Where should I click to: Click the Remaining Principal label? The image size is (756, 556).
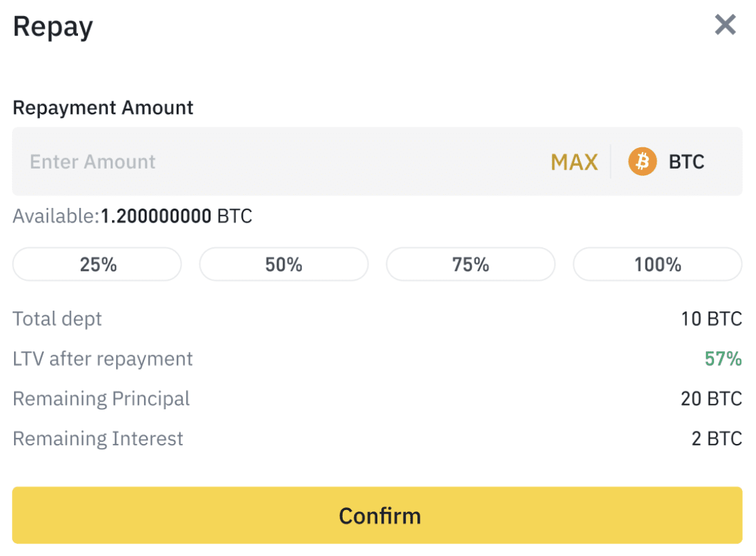(x=101, y=399)
